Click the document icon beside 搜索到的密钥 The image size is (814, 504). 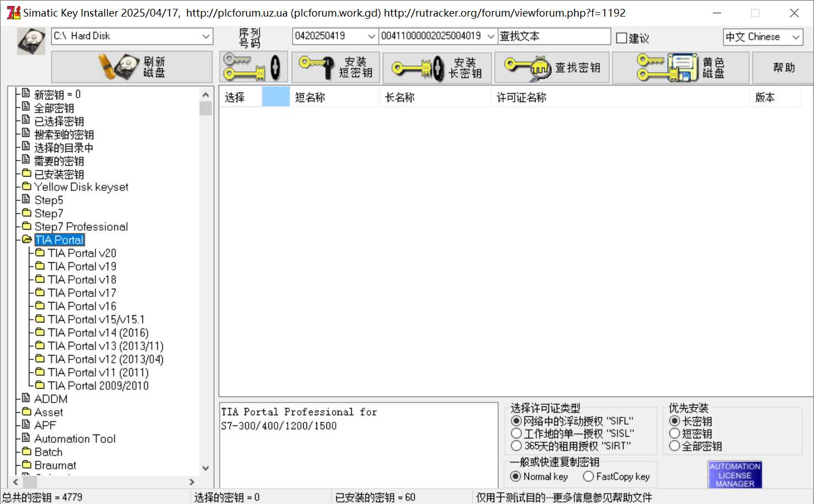[26, 133]
